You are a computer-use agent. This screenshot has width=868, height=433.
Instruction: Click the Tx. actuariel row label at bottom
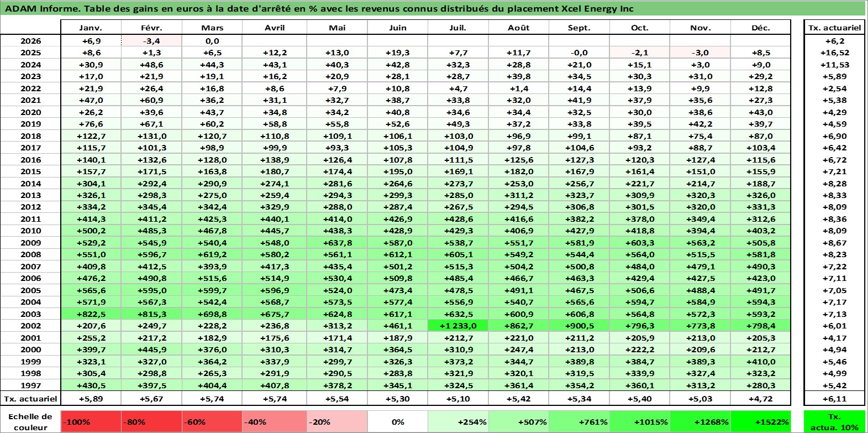(x=30, y=399)
